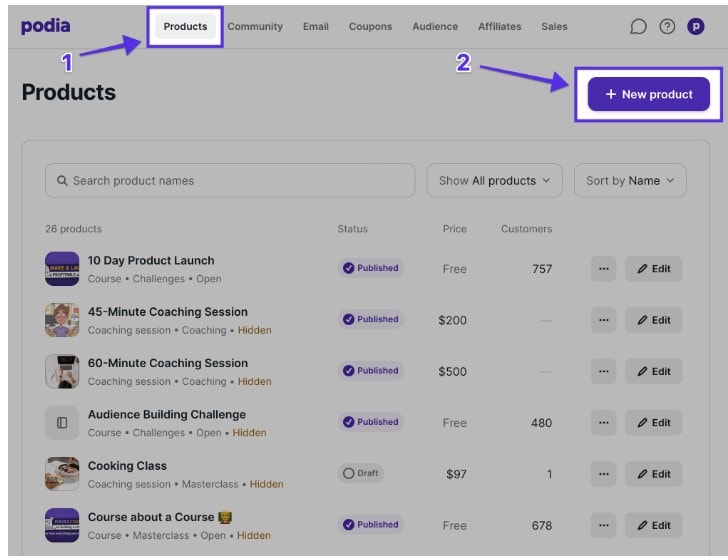Viewport: 728px width, 560px height.
Task: Go to the Coupons tab
Action: click(370, 27)
